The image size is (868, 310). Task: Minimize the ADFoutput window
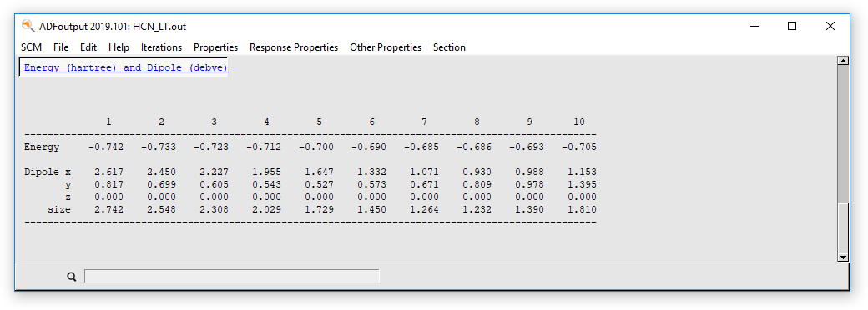(754, 26)
